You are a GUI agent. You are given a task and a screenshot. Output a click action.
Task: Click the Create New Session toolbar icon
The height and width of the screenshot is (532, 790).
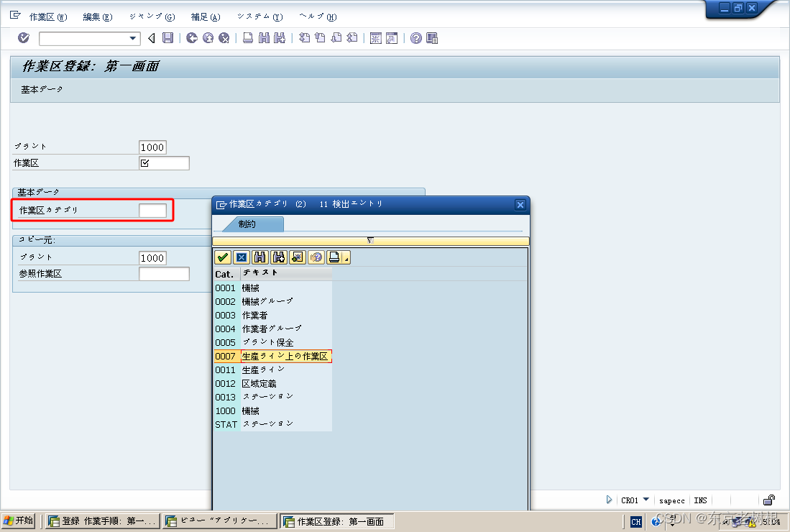tap(377, 38)
